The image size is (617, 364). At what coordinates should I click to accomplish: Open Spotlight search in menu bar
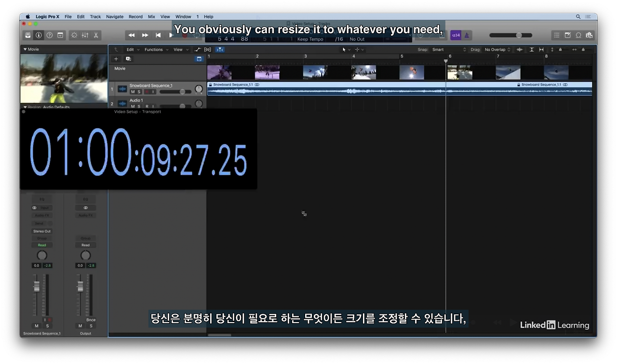click(578, 16)
